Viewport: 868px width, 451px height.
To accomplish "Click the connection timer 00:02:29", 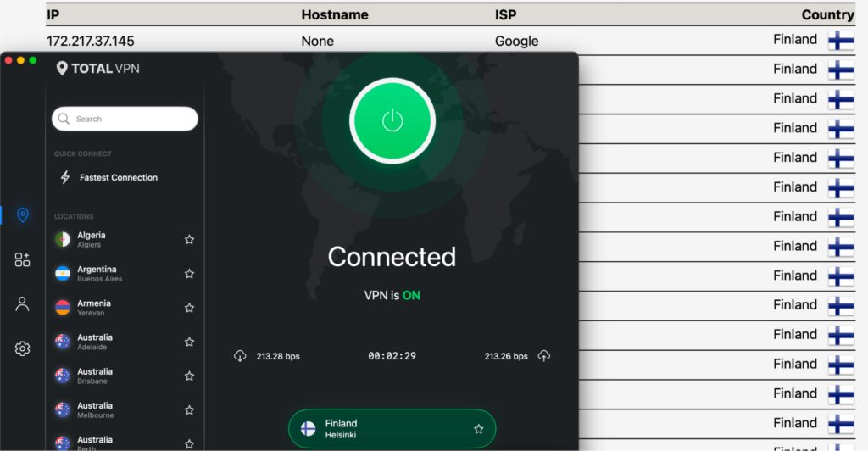I will pos(392,356).
